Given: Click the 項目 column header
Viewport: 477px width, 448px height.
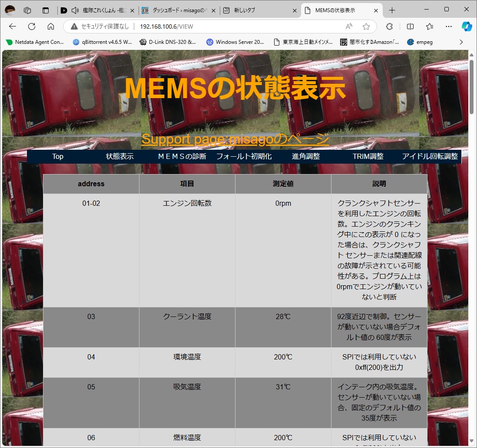Looking at the screenshot, I should click(x=187, y=184).
